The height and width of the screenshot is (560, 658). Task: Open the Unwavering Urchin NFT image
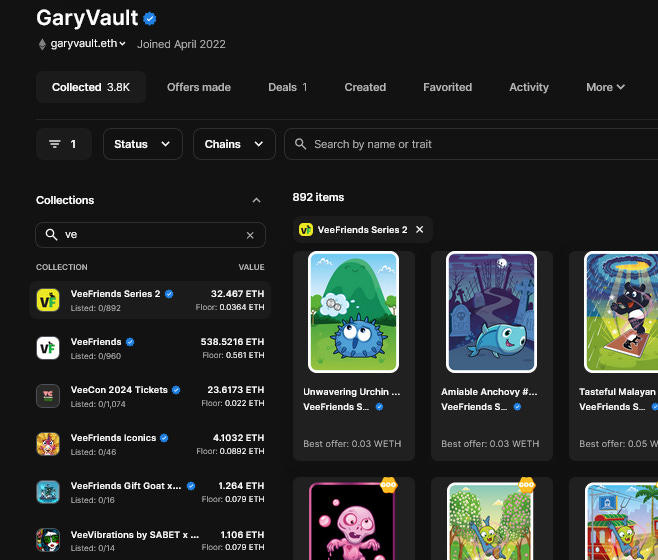point(353,312)
